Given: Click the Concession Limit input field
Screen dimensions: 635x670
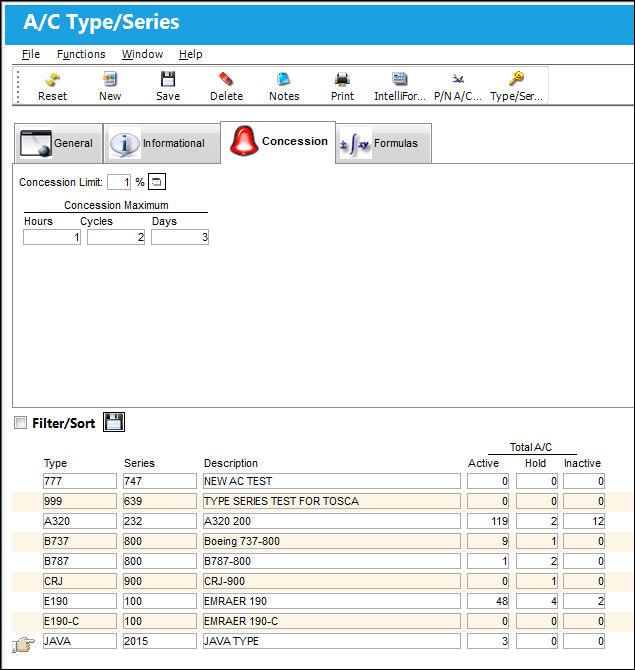Looking at the screenshot, I should 119,182.
